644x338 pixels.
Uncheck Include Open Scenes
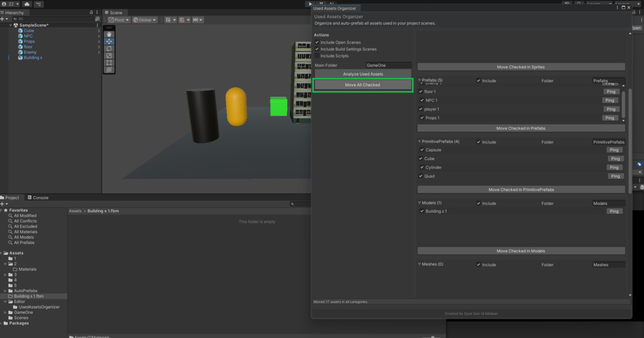317,42
